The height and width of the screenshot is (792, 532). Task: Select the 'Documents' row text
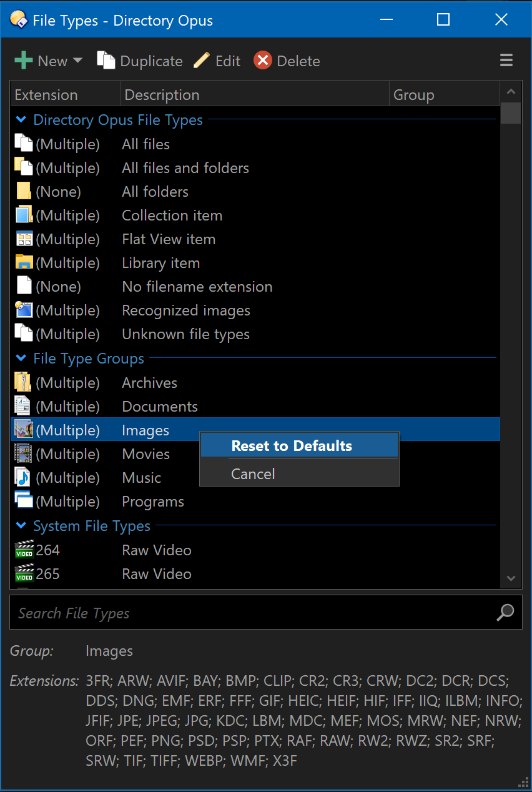click(160, 406)
